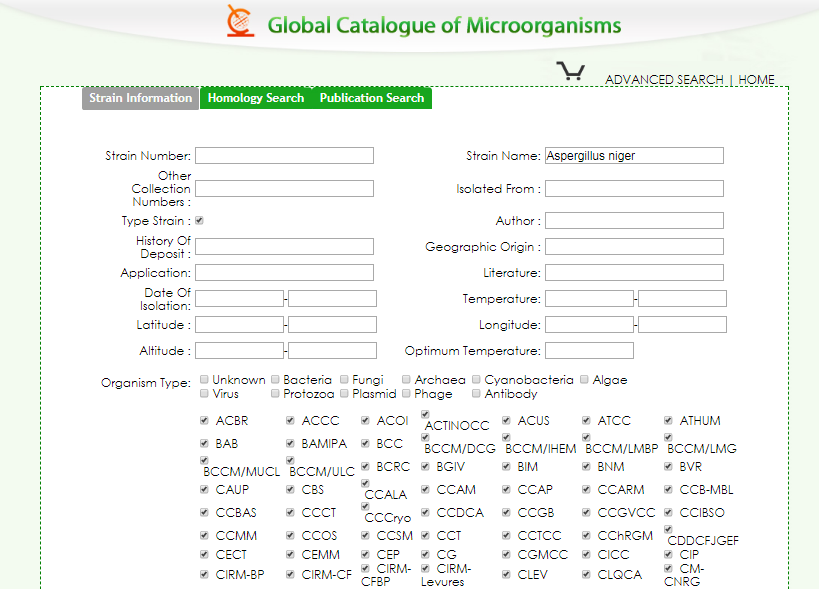Switch to Strain Information tab
The width and height of the screenshot is (819, 589).
point(141,98)
